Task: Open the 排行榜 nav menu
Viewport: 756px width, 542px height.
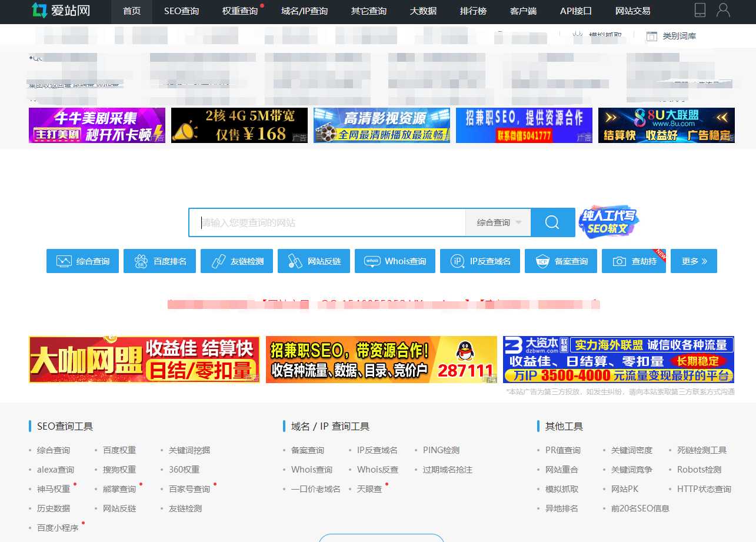Action: 473,11
